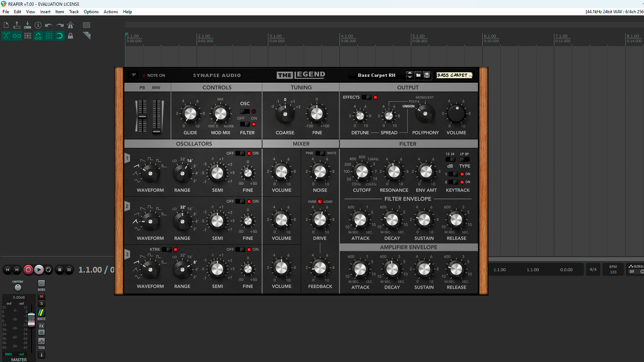The width and height of the screenshot is (644, 362).
Task: Toggle Effects switch in Output section
Action: (366, 97)
